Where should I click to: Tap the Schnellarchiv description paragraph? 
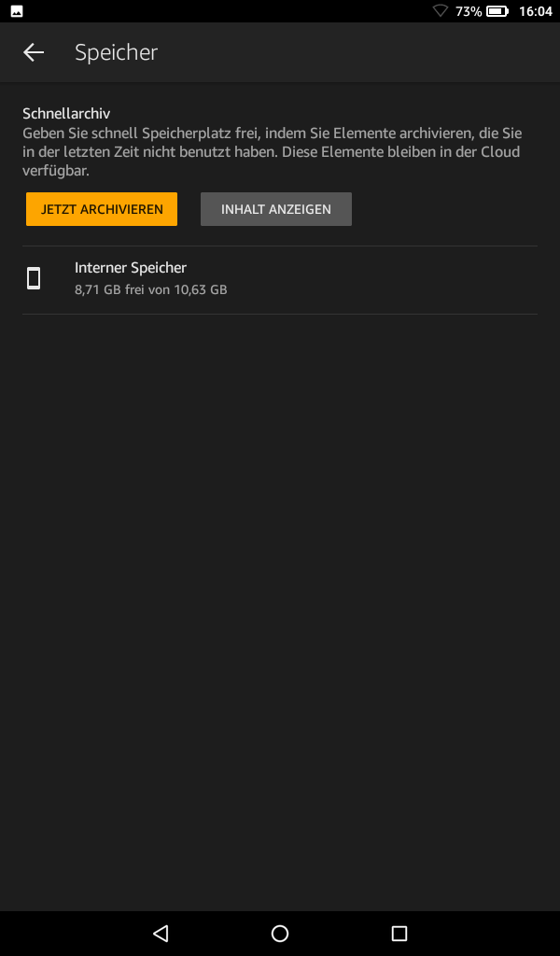point(273,152)
